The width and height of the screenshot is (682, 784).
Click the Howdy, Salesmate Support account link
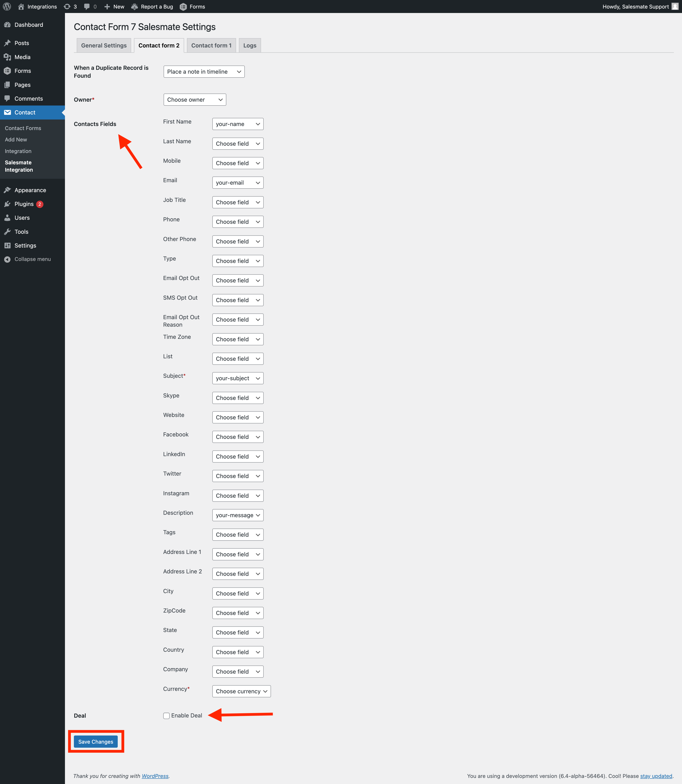pos(640,6)
